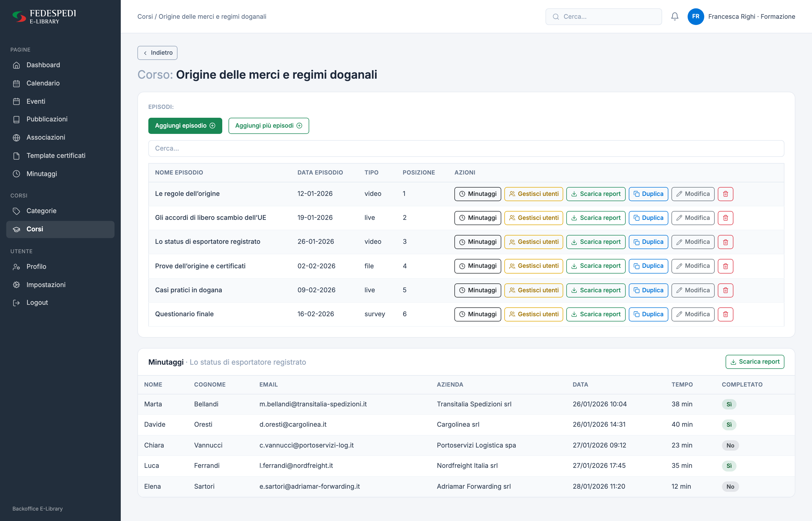Click Aggiungi più episodi button

269,126
